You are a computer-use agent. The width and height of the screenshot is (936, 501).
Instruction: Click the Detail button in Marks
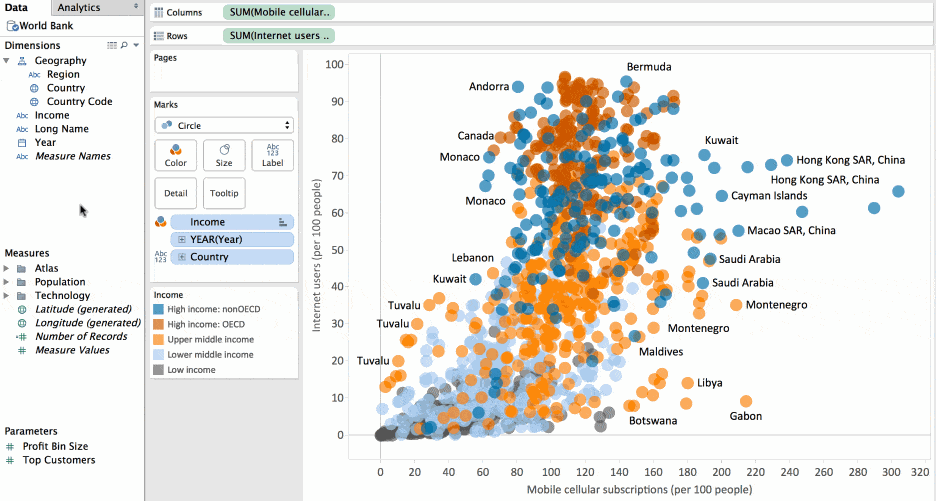coord(175,193)
